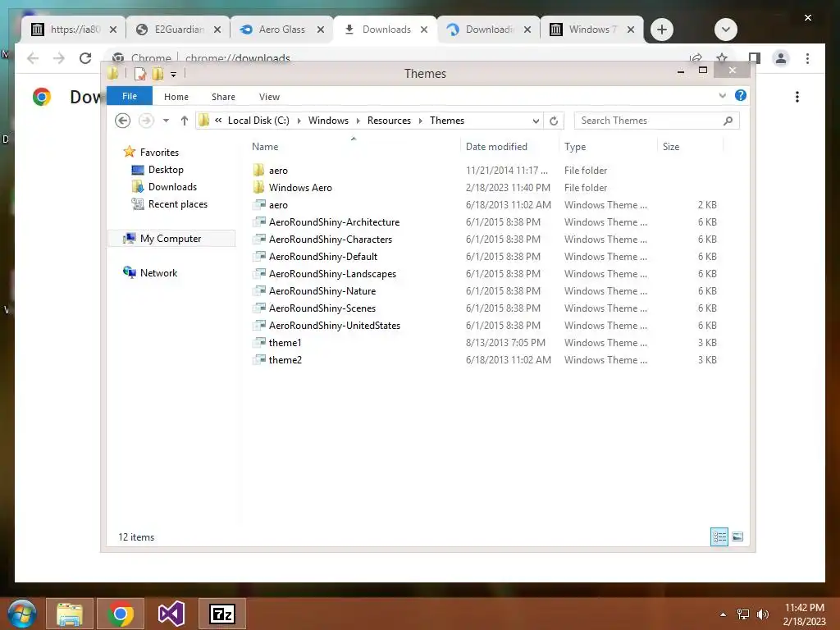Switch to Details view layout icon
This screenshot has height=630, width=840.
pyautogui.click(x=719, y=536)
